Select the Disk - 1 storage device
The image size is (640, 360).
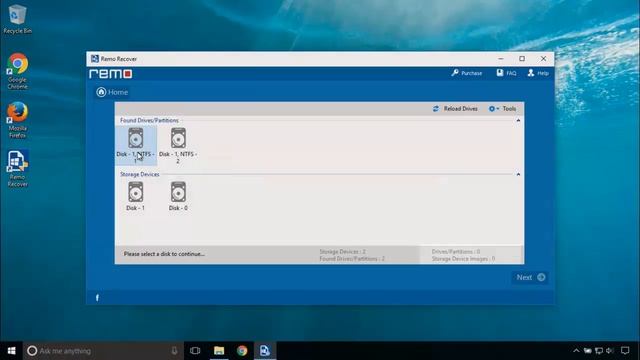coord(136,196)
